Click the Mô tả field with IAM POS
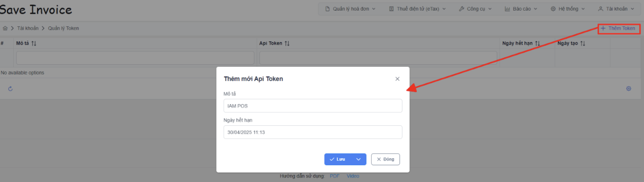 [x=313, y=106]
